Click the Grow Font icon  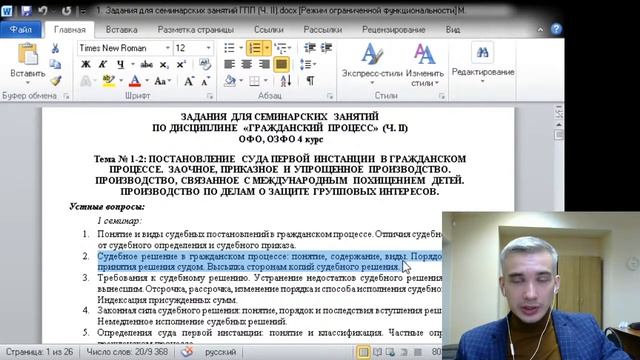click(x=189, y=81)
